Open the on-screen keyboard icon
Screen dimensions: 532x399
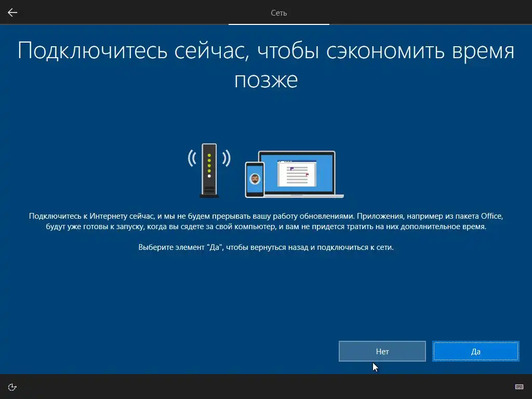[x=519, y=387]
